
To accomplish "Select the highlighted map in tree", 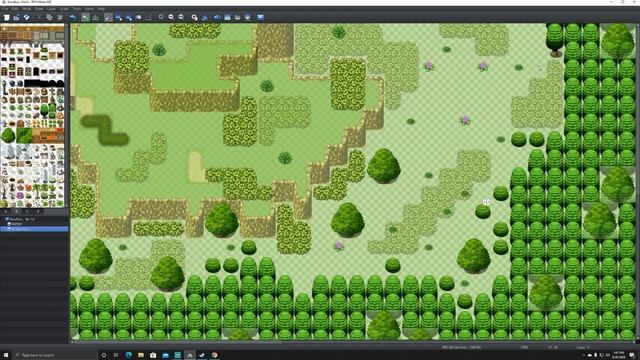I will pos(34,229).
